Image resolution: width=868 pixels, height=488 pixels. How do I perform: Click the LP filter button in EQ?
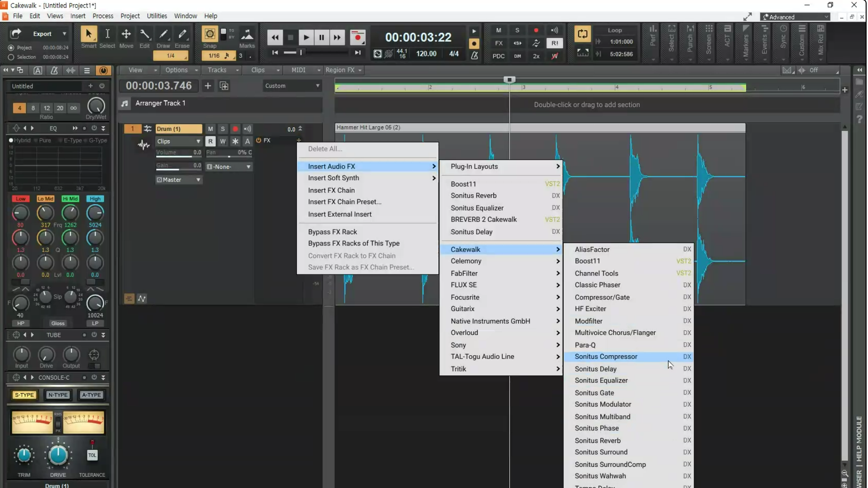coord(95,323)
